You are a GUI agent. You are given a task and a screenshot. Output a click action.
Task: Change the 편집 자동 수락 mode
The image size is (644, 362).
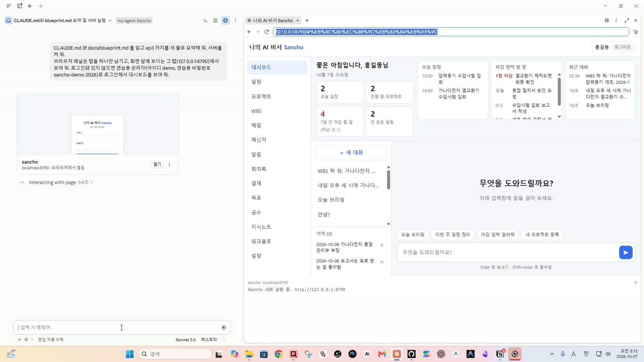[x=51, y=339]
